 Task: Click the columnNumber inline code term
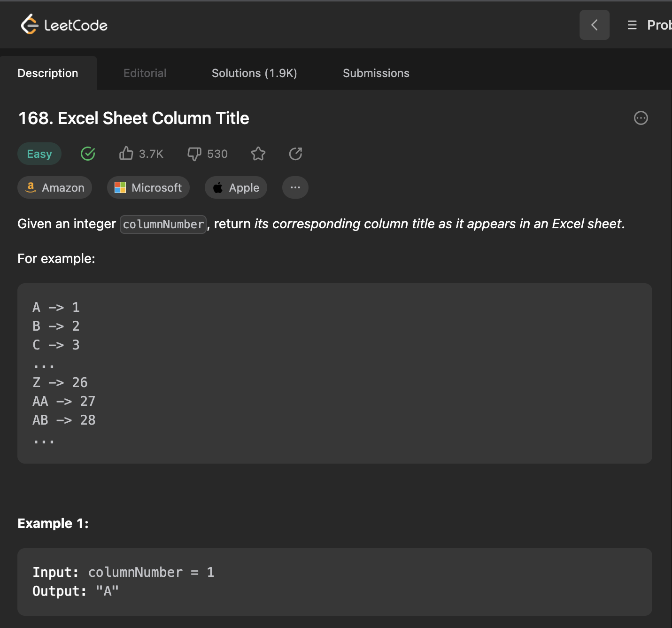point(163,225)
